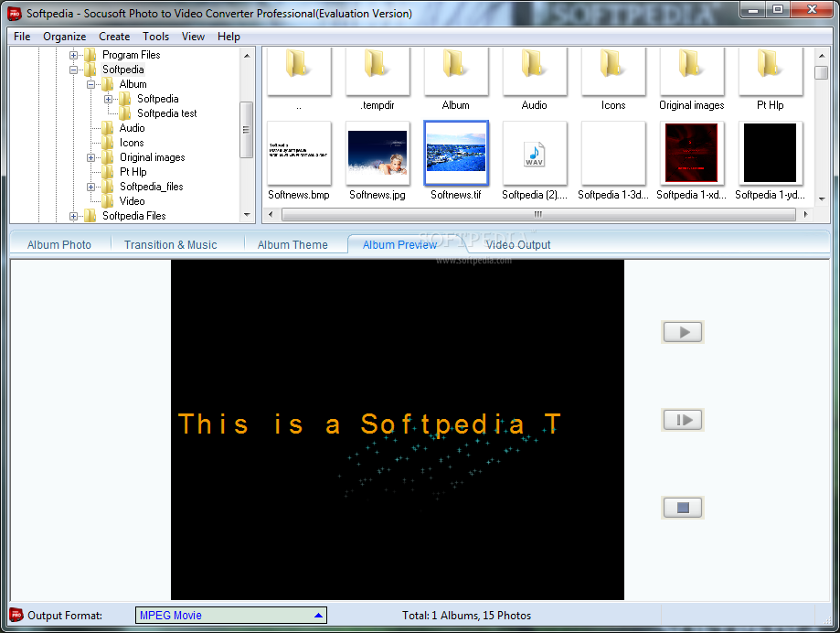Select the Softnews.bmp thumbnail

[299, 154]
